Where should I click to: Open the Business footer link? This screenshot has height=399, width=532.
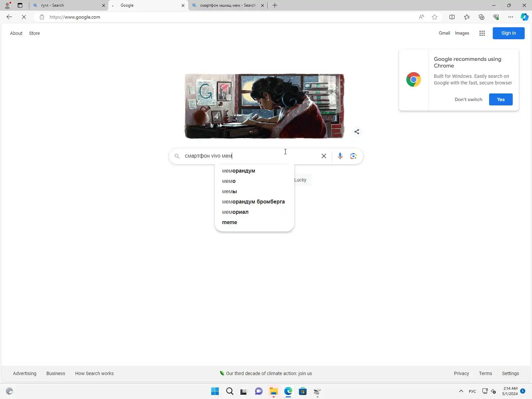click(56, 373)
